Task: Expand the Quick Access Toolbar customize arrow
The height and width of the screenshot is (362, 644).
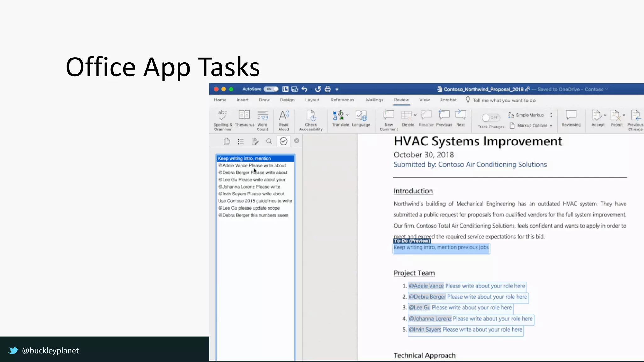Action: (337, 90)
